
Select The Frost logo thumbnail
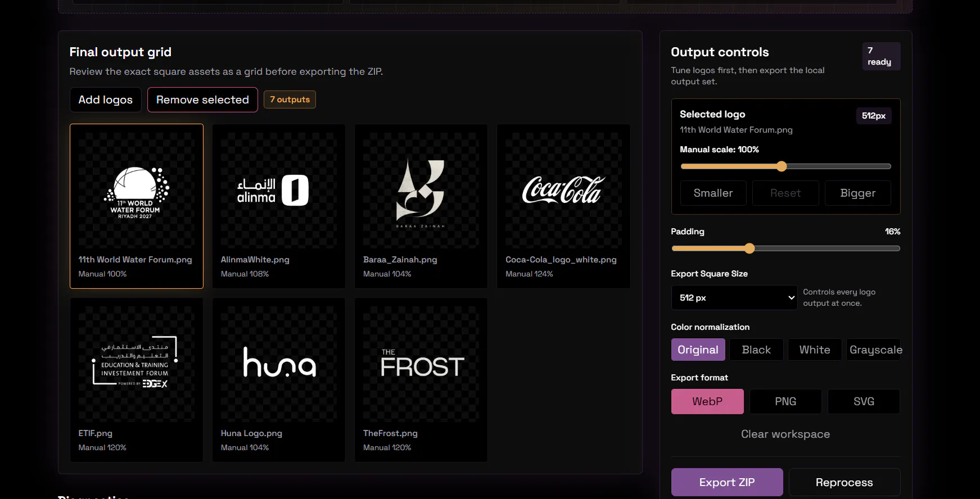click(421, 364)
